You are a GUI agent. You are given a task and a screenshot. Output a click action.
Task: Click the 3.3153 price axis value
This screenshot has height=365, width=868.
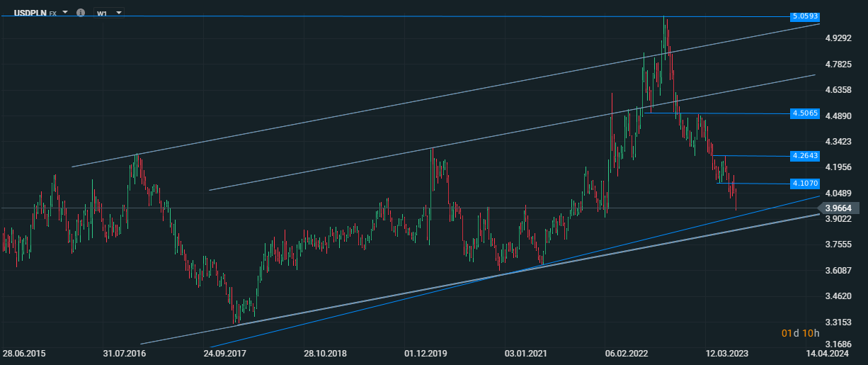click(837, 322)
